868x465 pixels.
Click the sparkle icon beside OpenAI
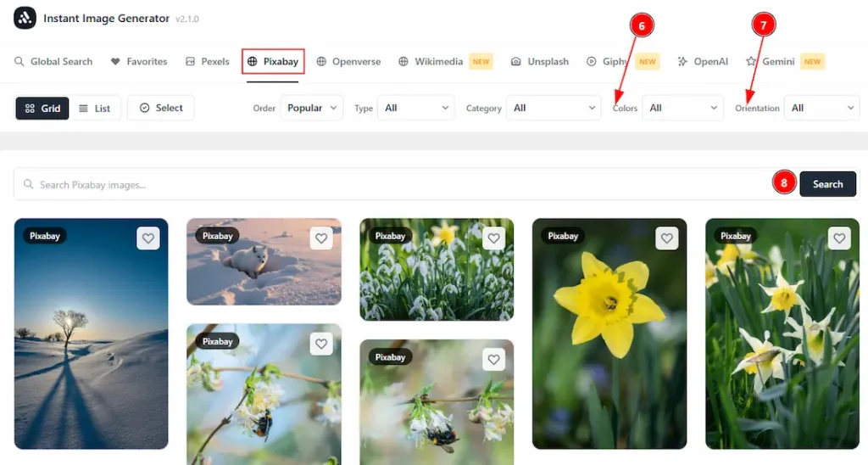682,62
